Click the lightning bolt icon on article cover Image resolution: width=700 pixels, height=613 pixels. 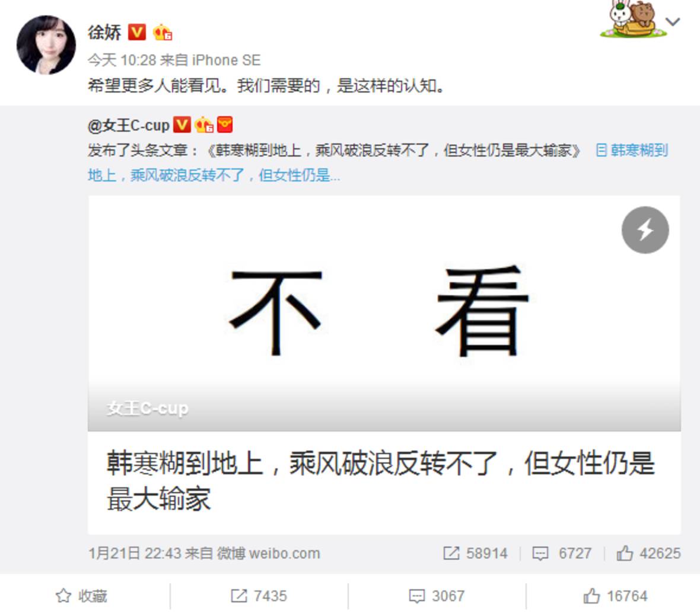click(645, 230)
